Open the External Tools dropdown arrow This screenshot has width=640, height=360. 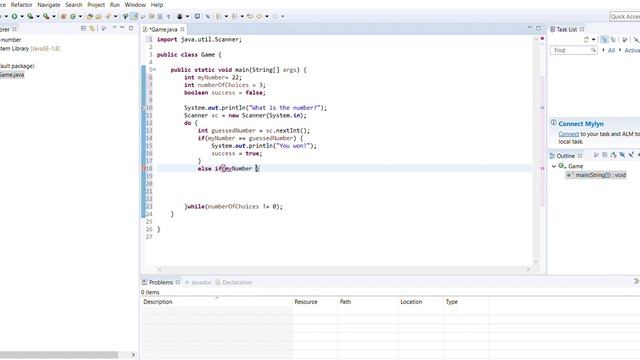[53, 16]
